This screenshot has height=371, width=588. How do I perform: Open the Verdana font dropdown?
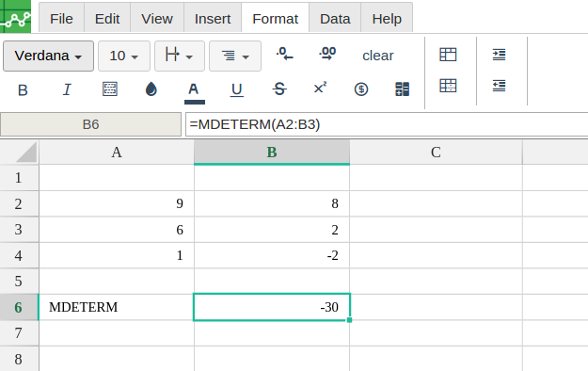coord(48,56)
